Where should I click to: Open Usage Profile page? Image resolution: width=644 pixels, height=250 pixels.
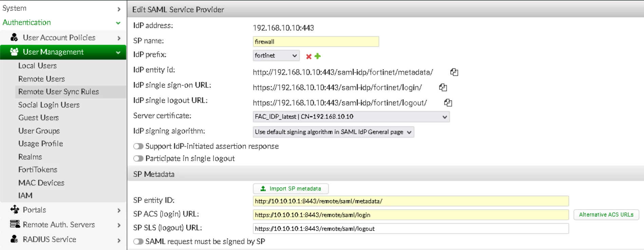[x=40, y=144]
